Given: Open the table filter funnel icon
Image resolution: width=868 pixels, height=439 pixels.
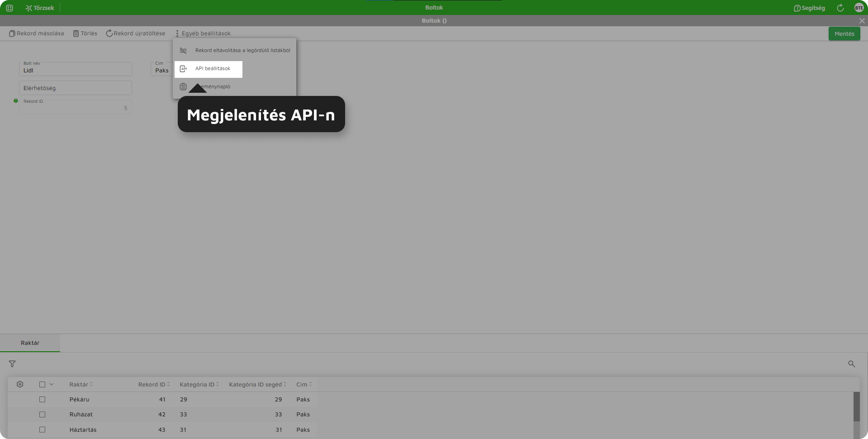Looking at the screenshot, I should pyautogui.click(x=12, y=364).
